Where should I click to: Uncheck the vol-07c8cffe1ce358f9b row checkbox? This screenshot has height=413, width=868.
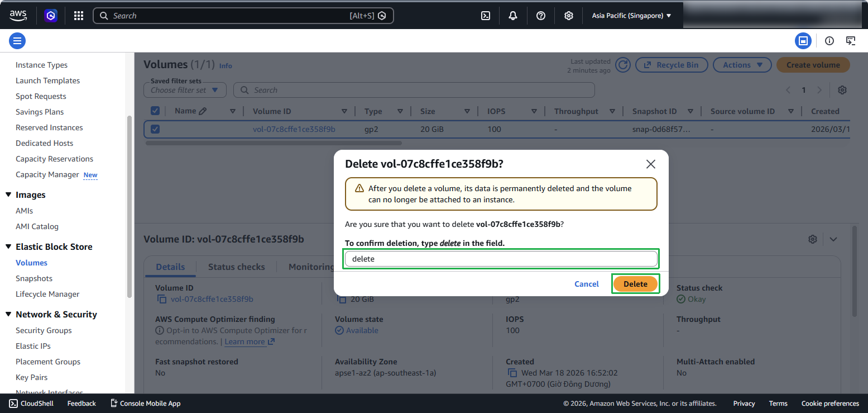155,129
